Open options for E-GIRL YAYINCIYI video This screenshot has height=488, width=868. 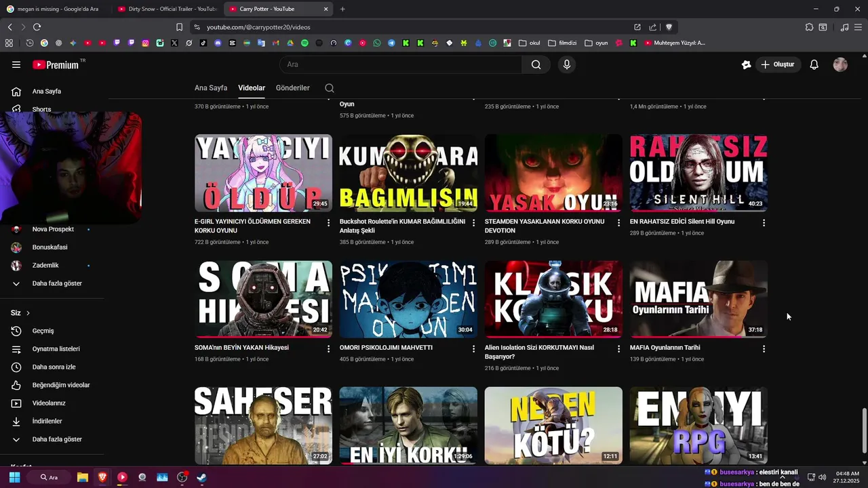tap(328, 222)
